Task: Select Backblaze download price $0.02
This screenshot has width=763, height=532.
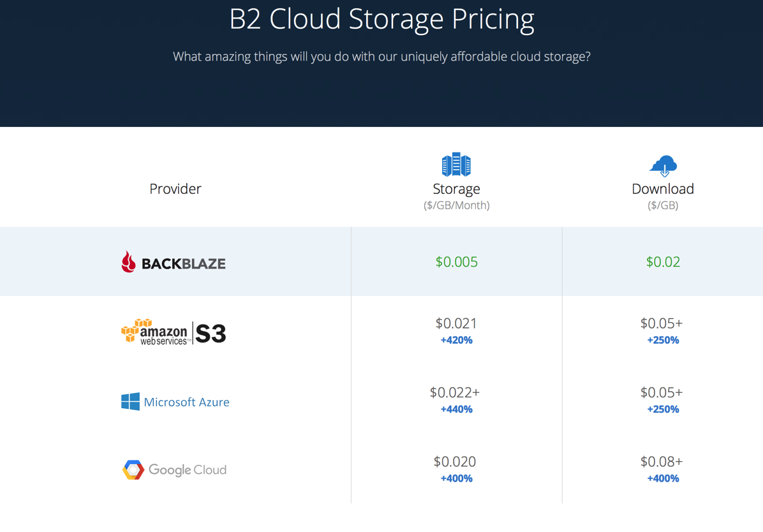Action: [663, 262]
